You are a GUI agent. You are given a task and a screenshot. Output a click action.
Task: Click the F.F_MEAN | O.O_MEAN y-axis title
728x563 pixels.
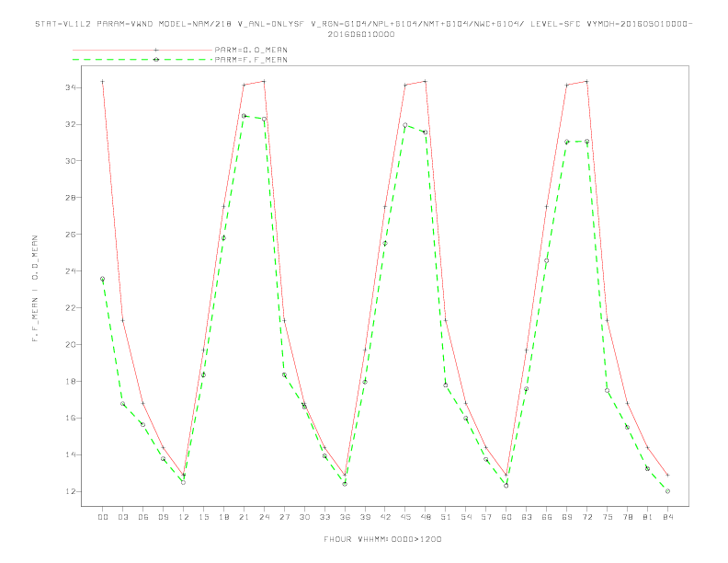click(x=35, y=289)
